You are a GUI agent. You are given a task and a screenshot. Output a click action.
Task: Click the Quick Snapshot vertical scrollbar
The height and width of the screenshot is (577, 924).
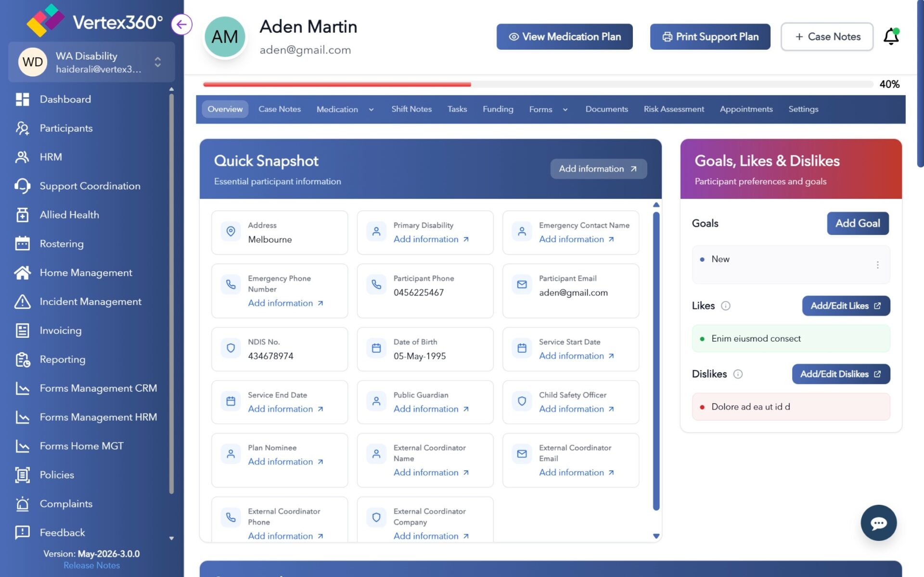pos(656,361)
